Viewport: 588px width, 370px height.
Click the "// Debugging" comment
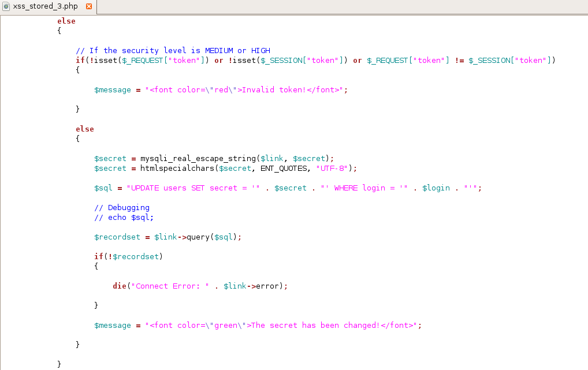click(122, 208)
